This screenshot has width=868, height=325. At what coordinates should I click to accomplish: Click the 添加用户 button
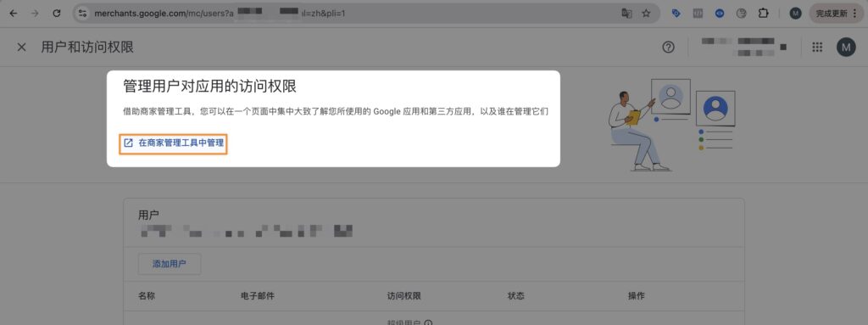pyautogui.click(x=170, y=264)
